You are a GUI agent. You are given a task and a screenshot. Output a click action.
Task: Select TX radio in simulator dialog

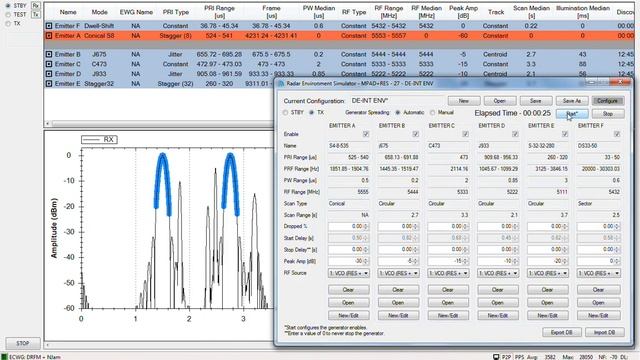[x=311, y=113]
